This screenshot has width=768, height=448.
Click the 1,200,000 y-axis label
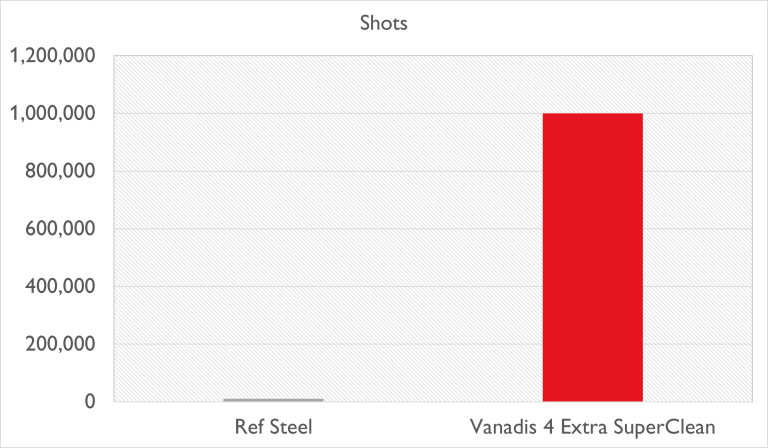[53, 57]
